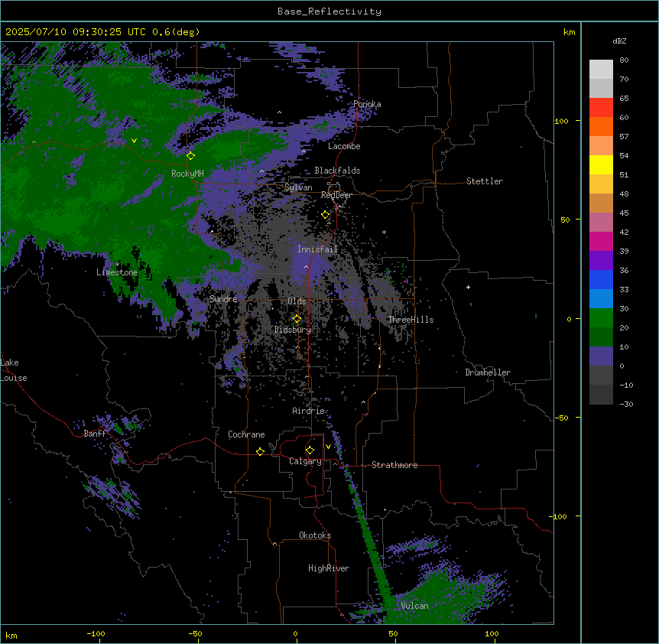Click the yellow V marker northwest of RockyMH

(134, 141)
